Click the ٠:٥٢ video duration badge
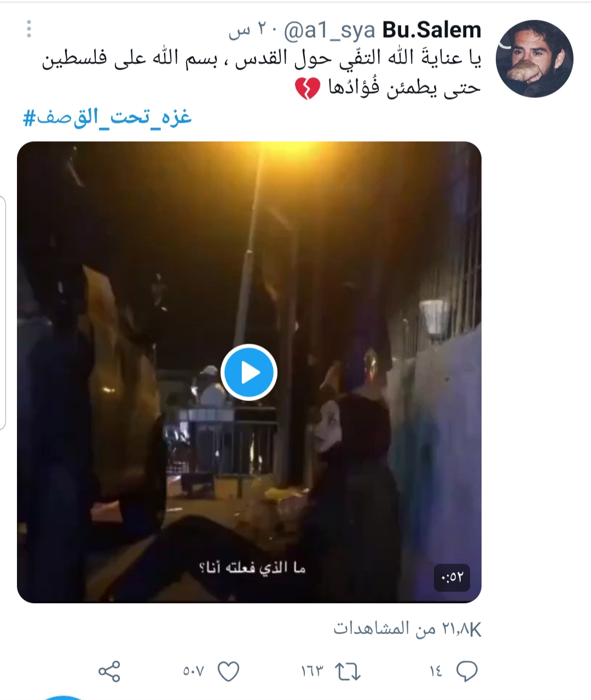Viewport: 591px width, 700px height. coord(452,576)
